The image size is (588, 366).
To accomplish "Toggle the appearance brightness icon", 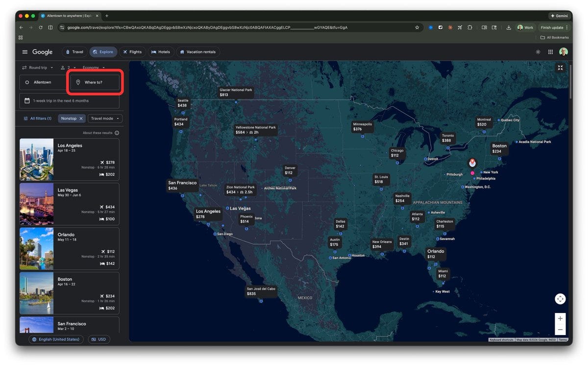I will pos(538,52).
